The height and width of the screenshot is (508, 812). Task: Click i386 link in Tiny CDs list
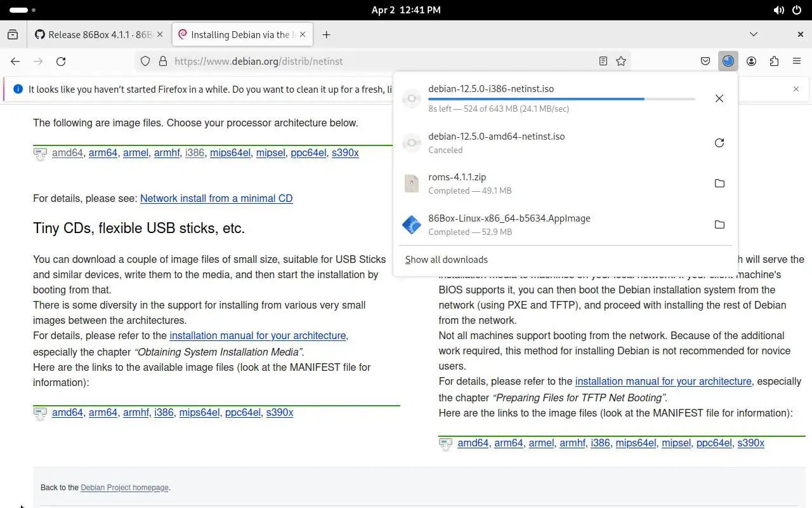click(x=164, y=413)
